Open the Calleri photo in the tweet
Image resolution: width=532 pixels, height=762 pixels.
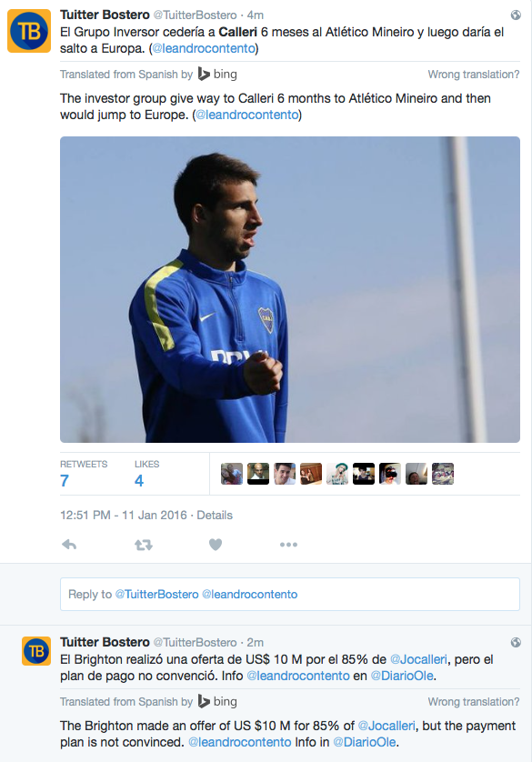(x=290, y=290)
